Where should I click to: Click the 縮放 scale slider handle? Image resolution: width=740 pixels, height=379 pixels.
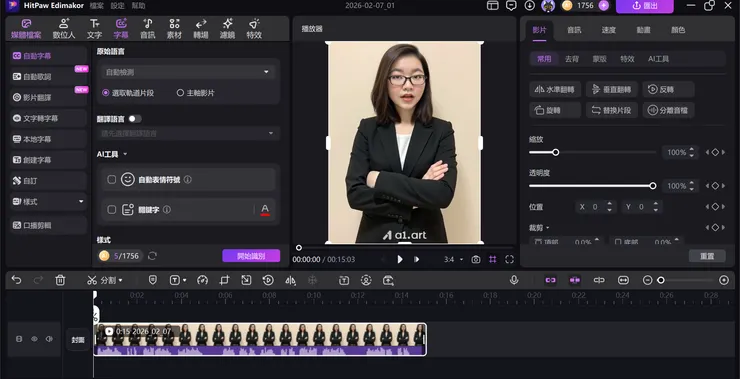pyautogui.click(x=555, y=152)
